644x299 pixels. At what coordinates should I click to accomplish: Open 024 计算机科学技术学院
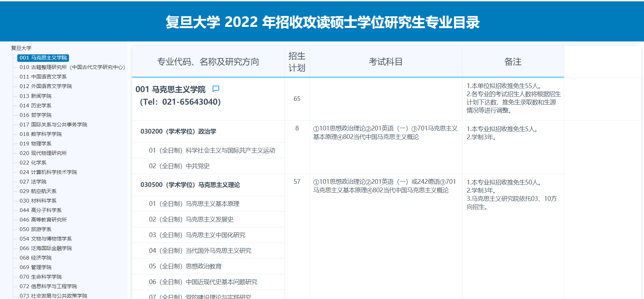click(x=48, y=172)
